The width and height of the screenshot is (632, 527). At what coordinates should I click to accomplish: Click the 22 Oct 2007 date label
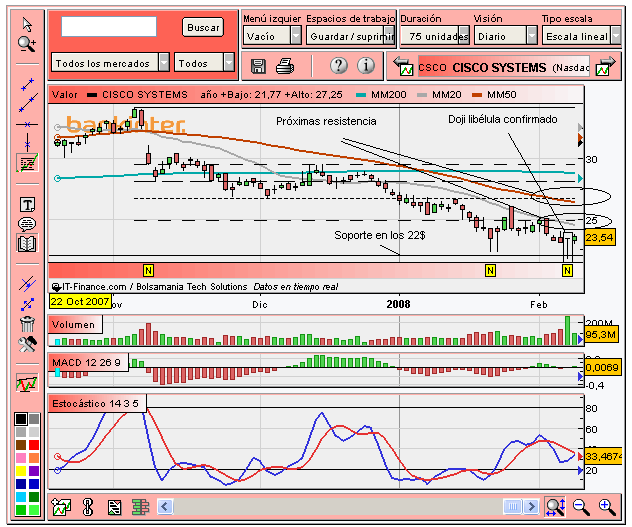[80, 301]
